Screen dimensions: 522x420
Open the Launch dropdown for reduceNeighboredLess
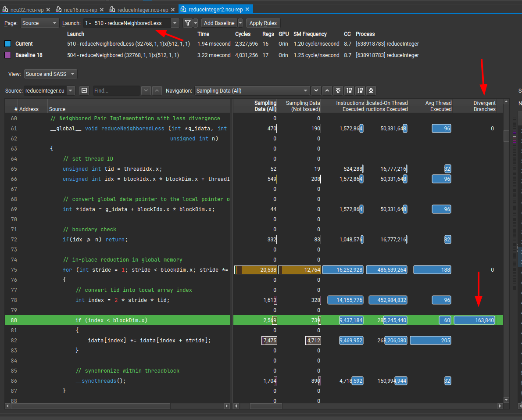[131, 23]
